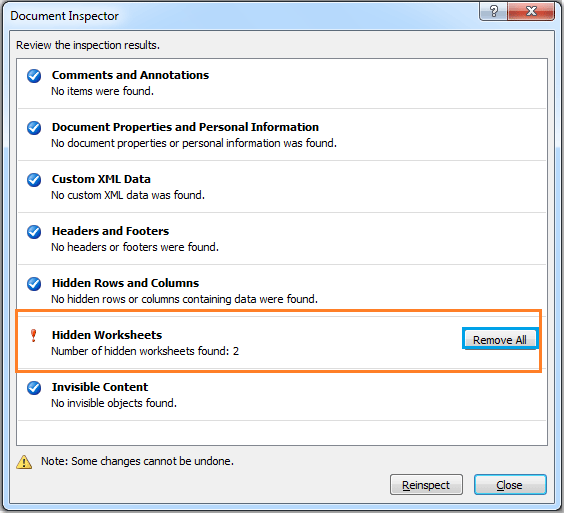Click the red exclamation icon for Hidden Worksheets

point(33,335)
